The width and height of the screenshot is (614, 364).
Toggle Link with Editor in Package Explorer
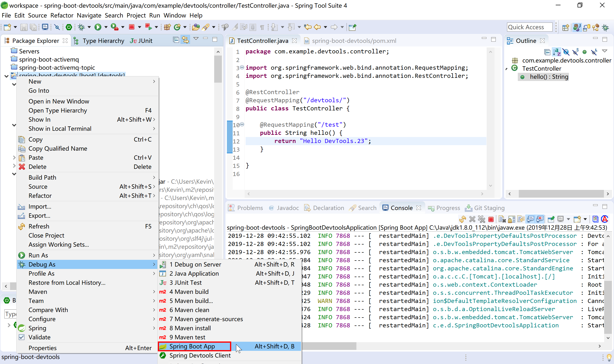click(185, 40)
